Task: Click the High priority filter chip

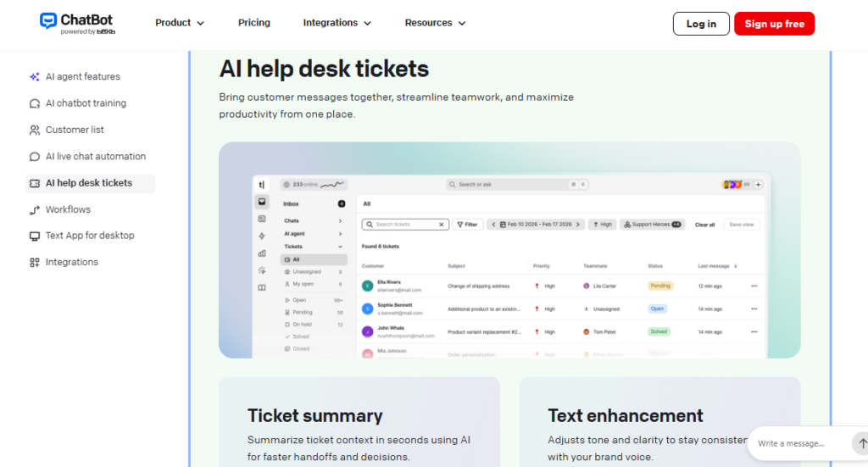Action: pos(603,225)
